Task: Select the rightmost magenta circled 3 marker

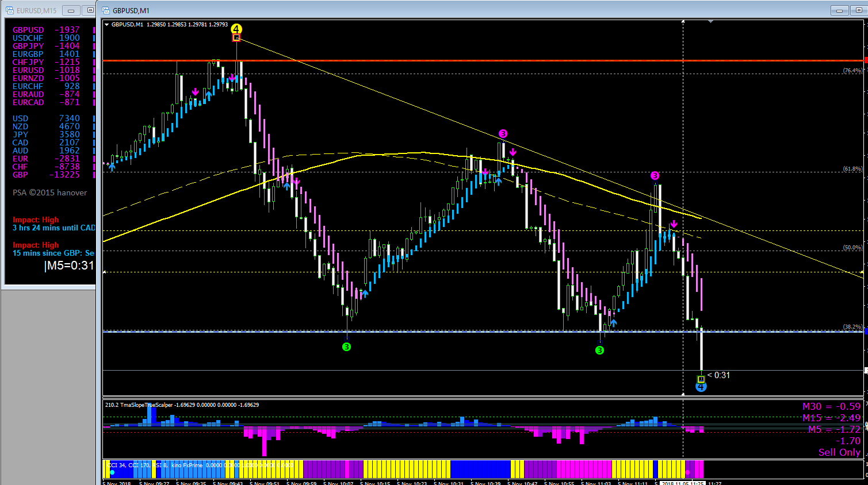Action: [x=655, y=175]
